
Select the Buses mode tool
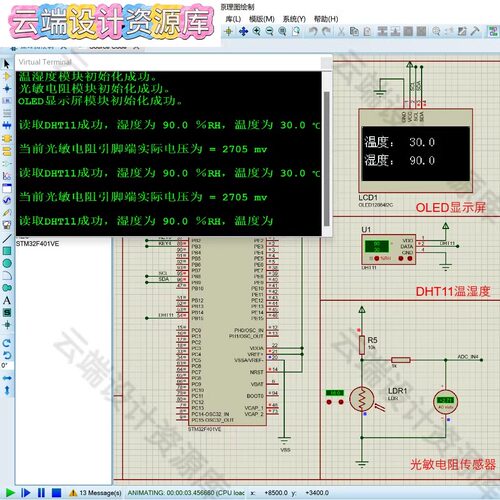pos(7,125)
